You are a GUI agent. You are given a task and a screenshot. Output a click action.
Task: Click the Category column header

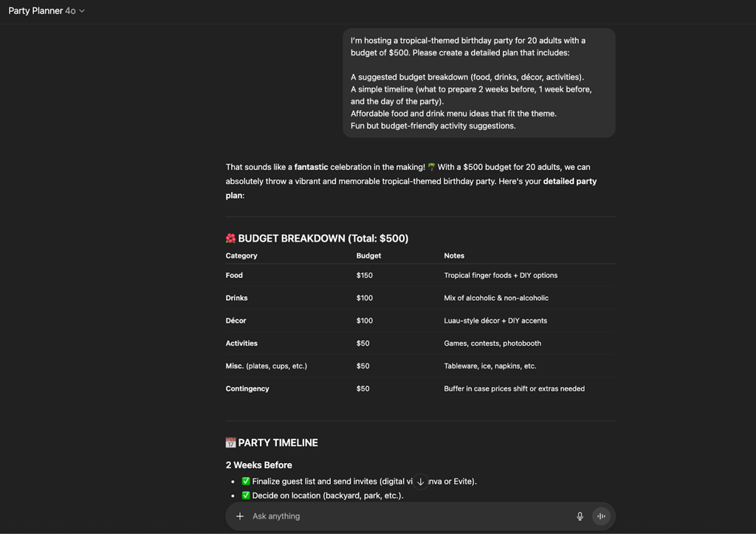pos(241,256)
